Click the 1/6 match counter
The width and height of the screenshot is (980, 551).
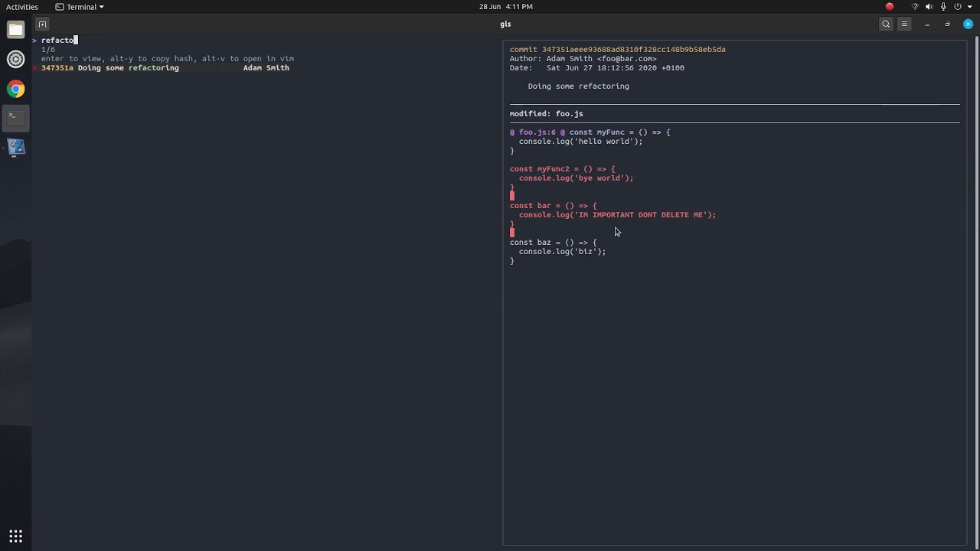tap(48, 49)
